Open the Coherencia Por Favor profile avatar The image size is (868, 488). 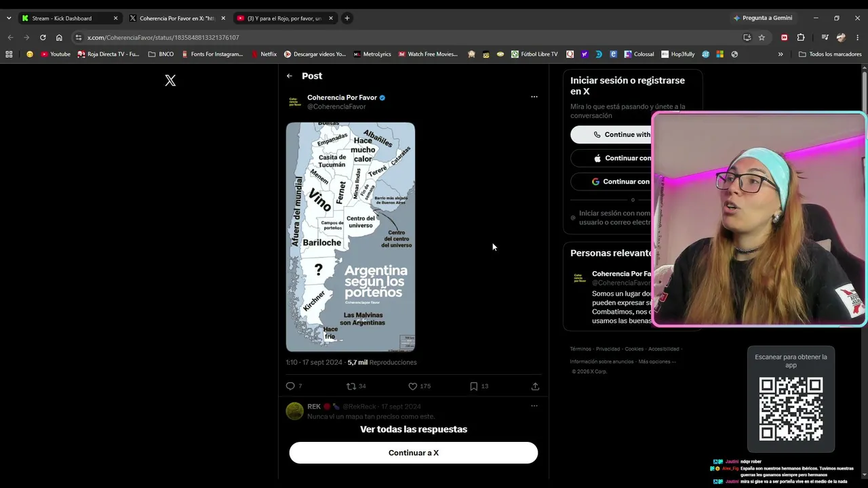pos(294,102)
